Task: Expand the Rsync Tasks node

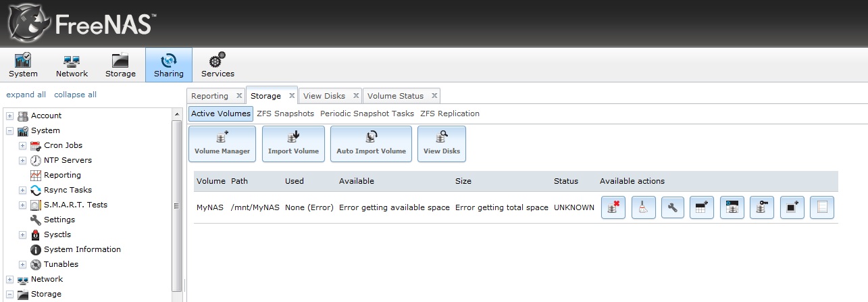Action: point(22,190)
